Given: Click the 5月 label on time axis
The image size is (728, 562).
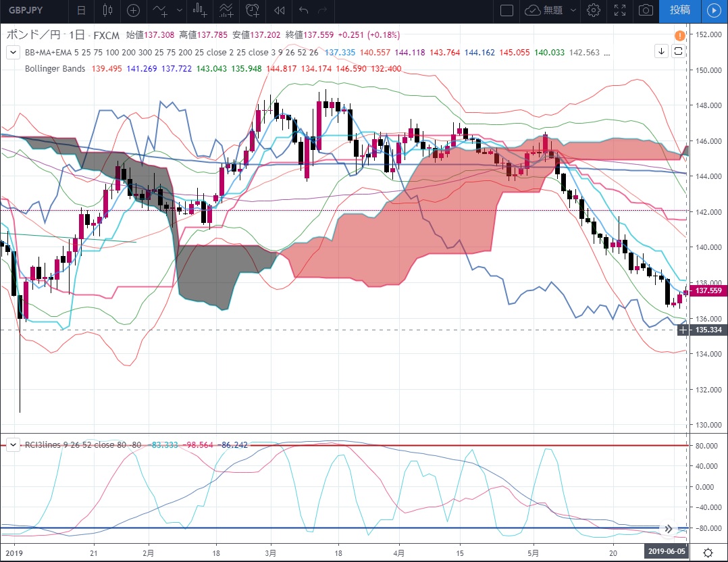Looking at the screenshot, I should pos(533,553).
